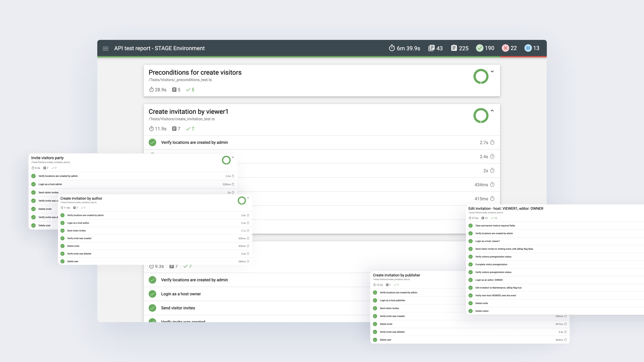Open 'Login as a host owner' test row
Screen dimensions: 644x362
(181, 294)
